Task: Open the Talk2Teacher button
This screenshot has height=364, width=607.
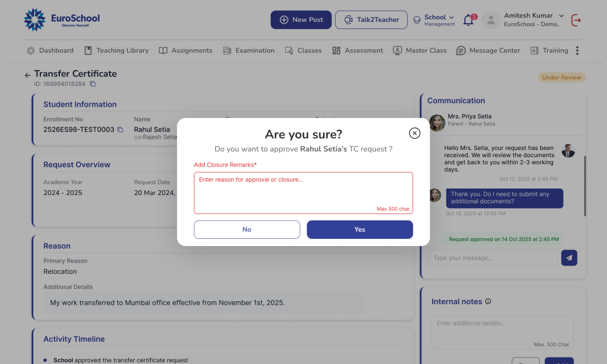Action: (371, 20)
